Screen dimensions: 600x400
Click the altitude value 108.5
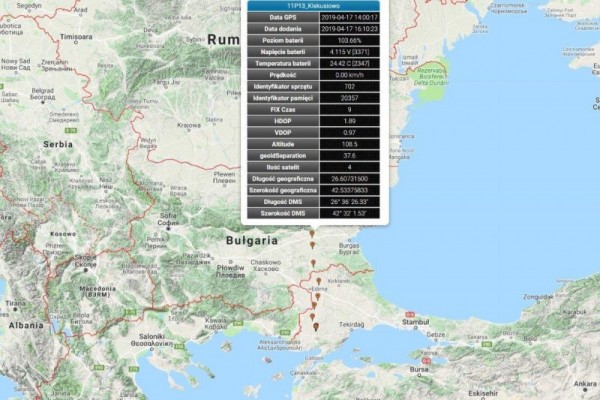pos(349,144)
